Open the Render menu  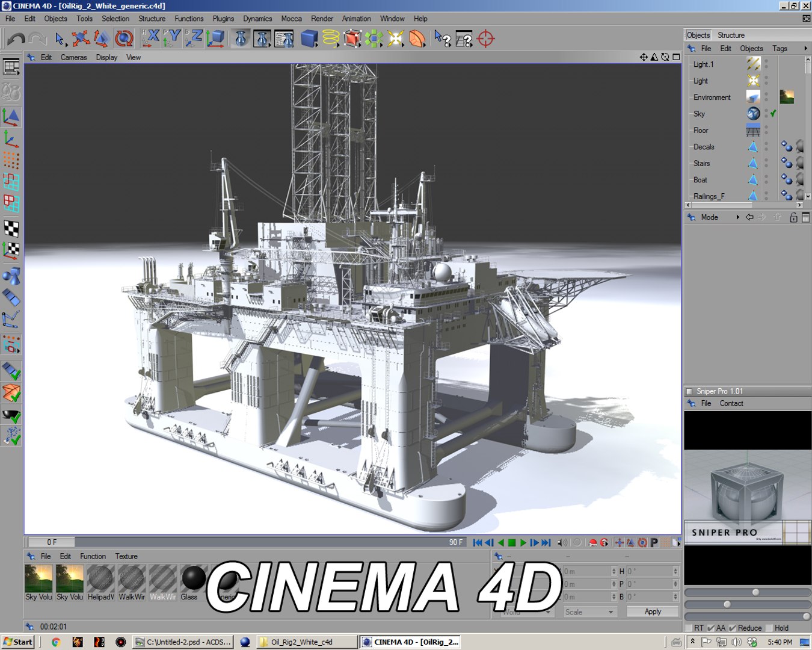tap(322, 19)
